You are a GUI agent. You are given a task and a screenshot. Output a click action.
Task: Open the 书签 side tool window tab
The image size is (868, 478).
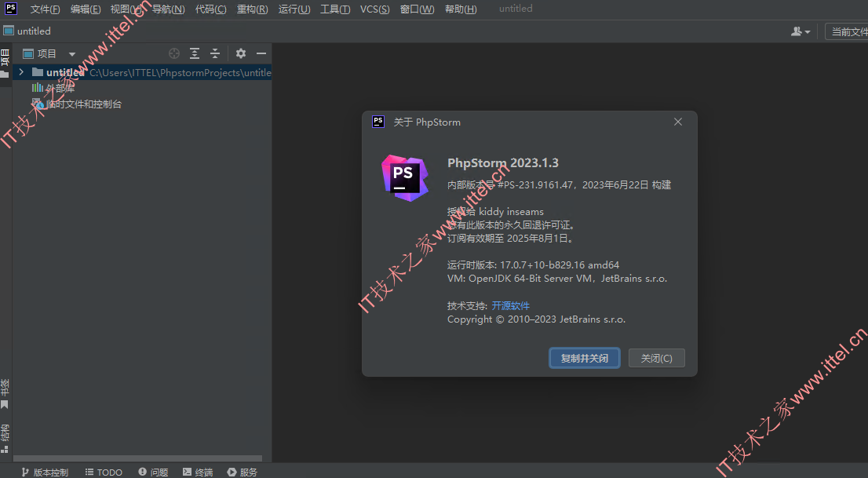5,394
